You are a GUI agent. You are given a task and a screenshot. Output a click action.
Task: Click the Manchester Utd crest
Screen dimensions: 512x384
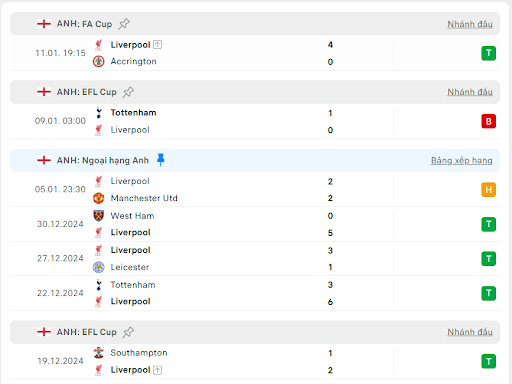[98, 198]
